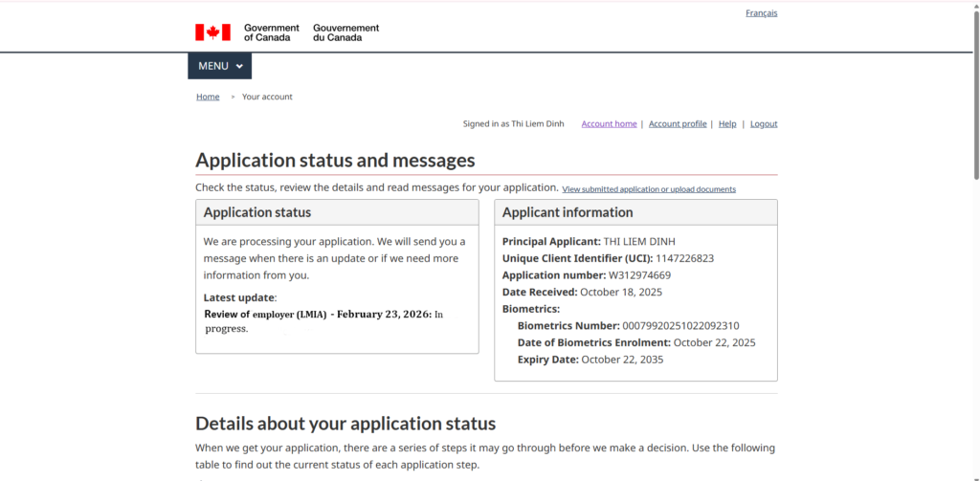Click the scrollbar up arrow

pos(975,5)
